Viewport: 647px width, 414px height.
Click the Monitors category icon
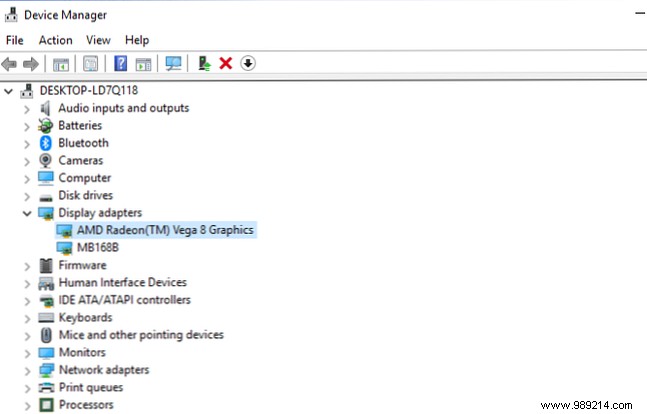point(46,353)
